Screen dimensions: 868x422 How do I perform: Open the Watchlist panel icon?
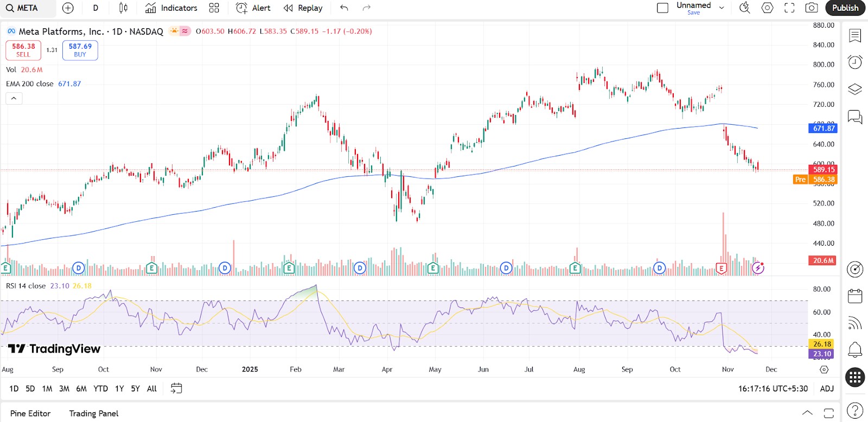[x=855, y=36]
